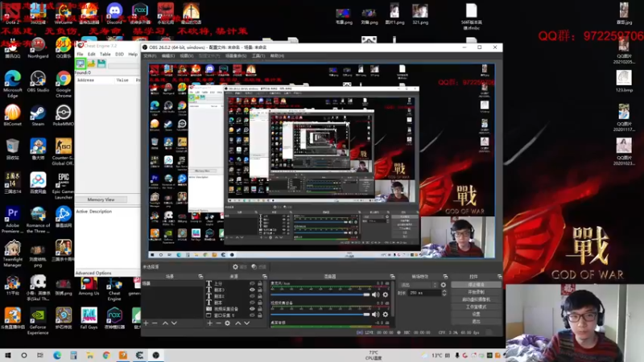644x362 pixels.
Task: Open OBS 工具(T) menu
Action: tap(258, 56)
